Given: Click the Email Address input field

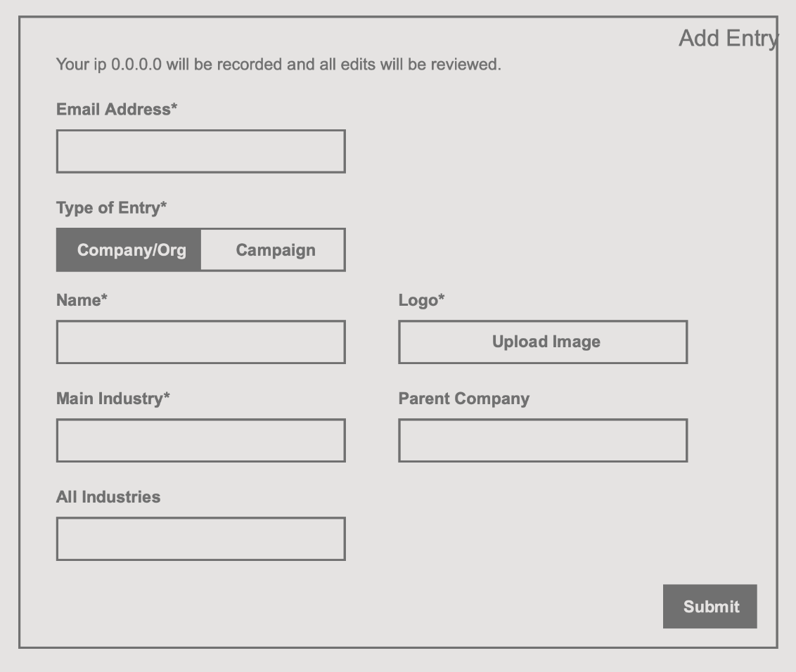Looking at the screenshot, I should 200,151.
